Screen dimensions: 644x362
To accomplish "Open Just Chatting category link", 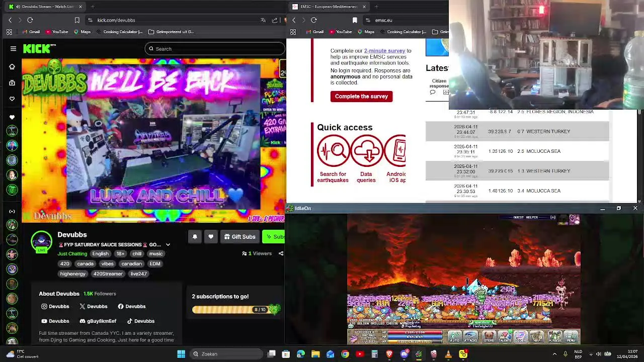I will pos(72,254).
